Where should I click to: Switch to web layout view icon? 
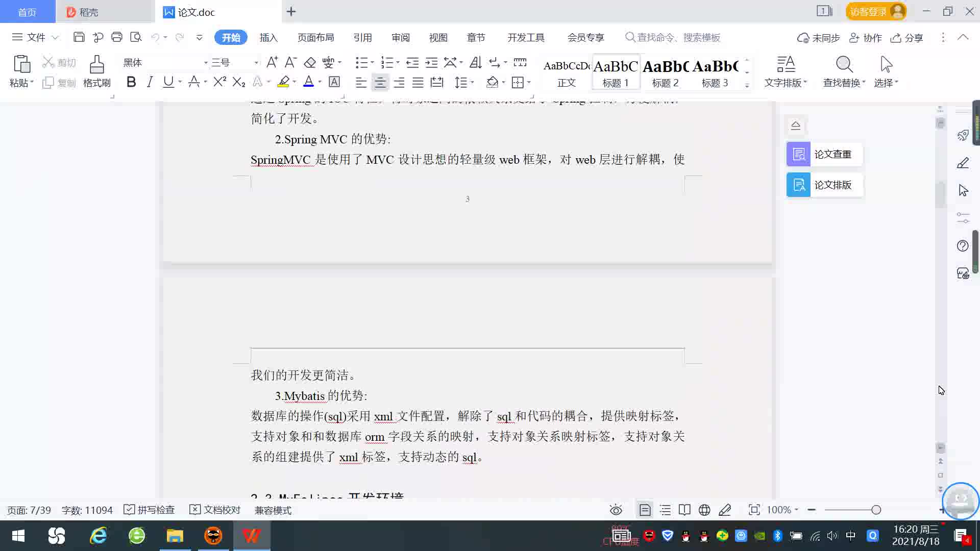click(x=704, y=510)
